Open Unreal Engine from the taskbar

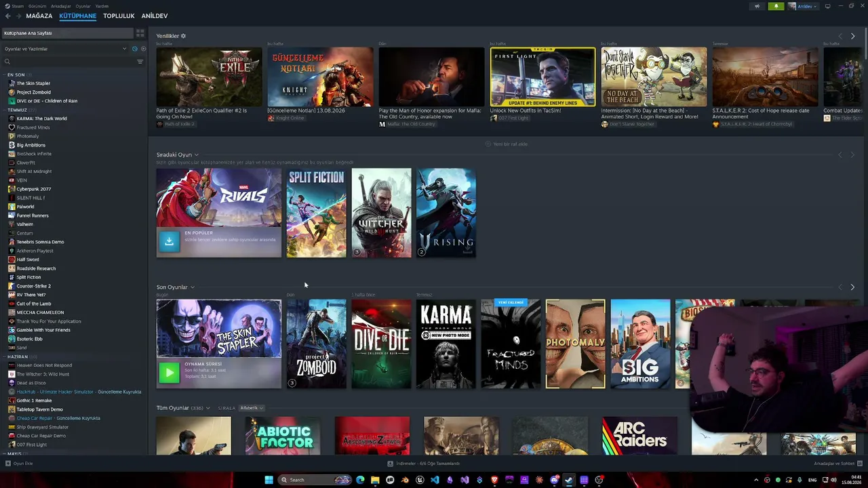pyautogui.click(x=420, y=480)
